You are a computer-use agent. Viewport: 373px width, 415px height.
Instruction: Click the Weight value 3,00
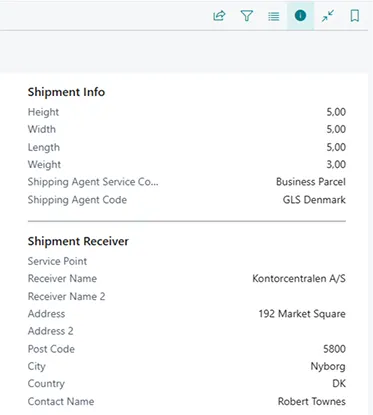click(x=336, y=164)
